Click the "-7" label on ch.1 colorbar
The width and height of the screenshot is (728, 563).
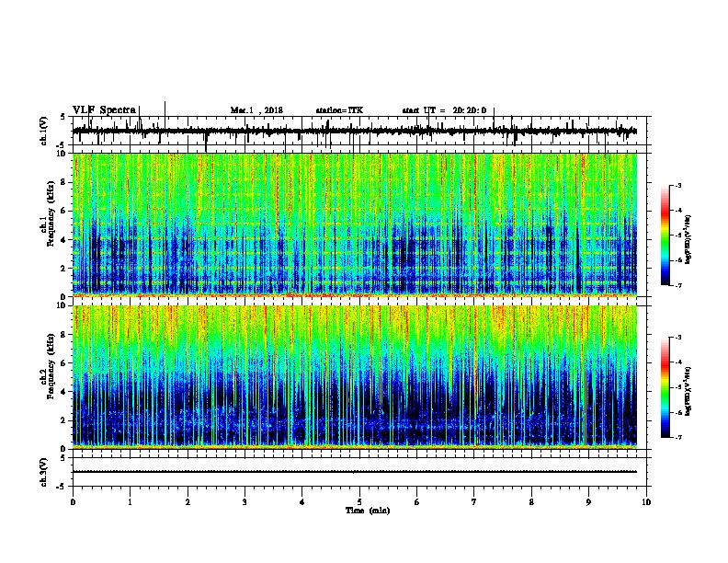(x=677, y=285)
